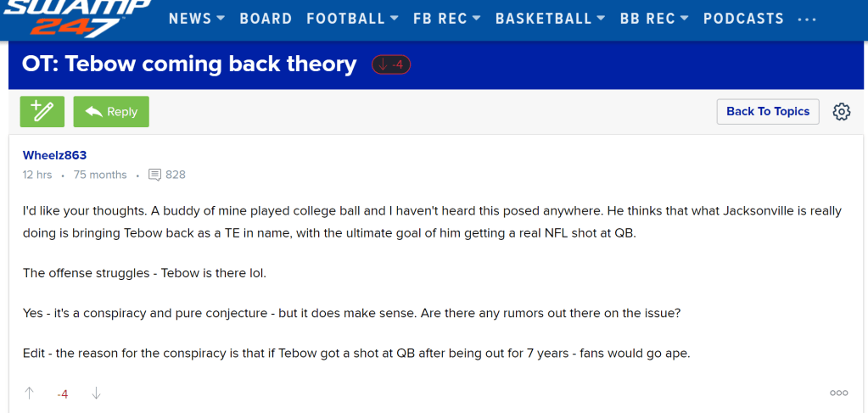Reply to this thread
This screenshot has height=413, width=868.
[111, 111]
